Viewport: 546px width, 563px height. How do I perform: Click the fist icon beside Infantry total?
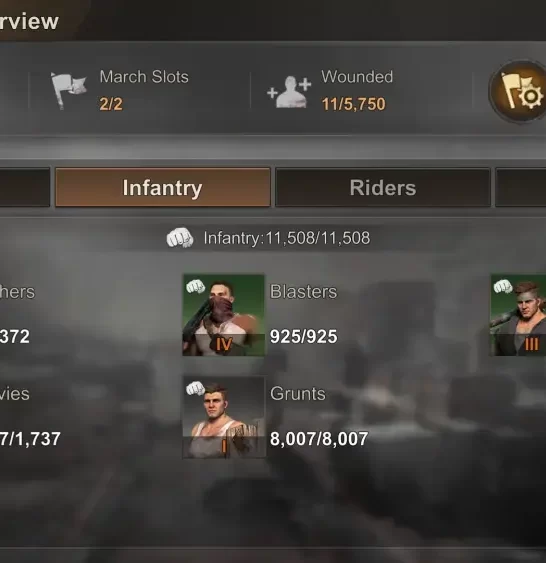[179, 237]
